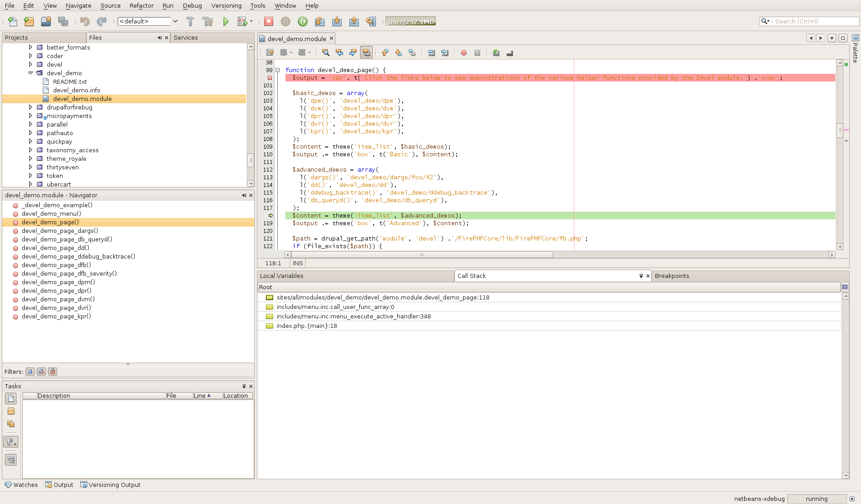861x504 pixels.
Task: Click the Step Out debugger icon
Action: pos(354,21)
